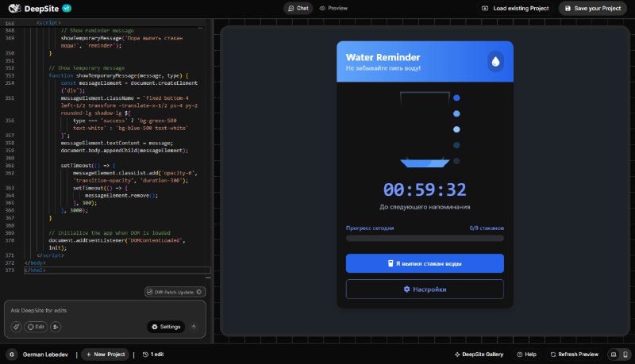Switch to the Chat tab
The height and width of the screenshot is (364, 635).
tap(298, 8)
